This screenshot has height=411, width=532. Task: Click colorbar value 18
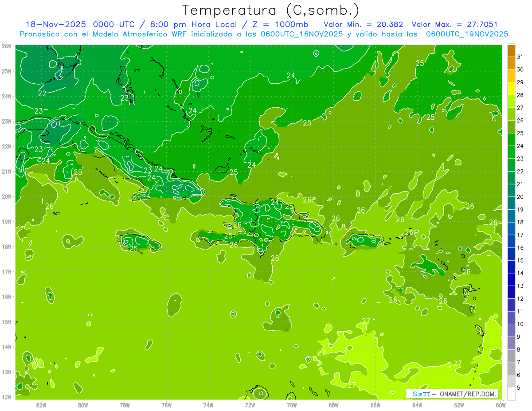click(x=520, y=222)
